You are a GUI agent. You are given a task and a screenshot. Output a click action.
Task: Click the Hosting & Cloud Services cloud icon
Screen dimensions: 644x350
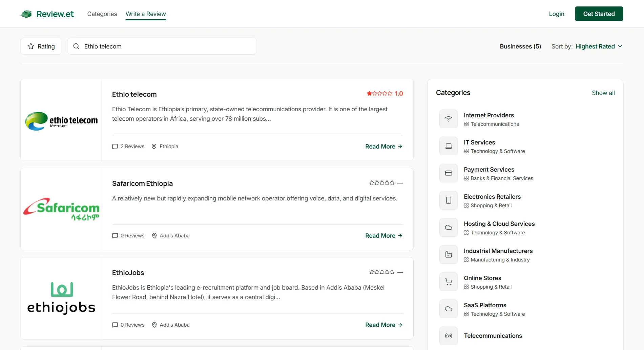[449, 227]
